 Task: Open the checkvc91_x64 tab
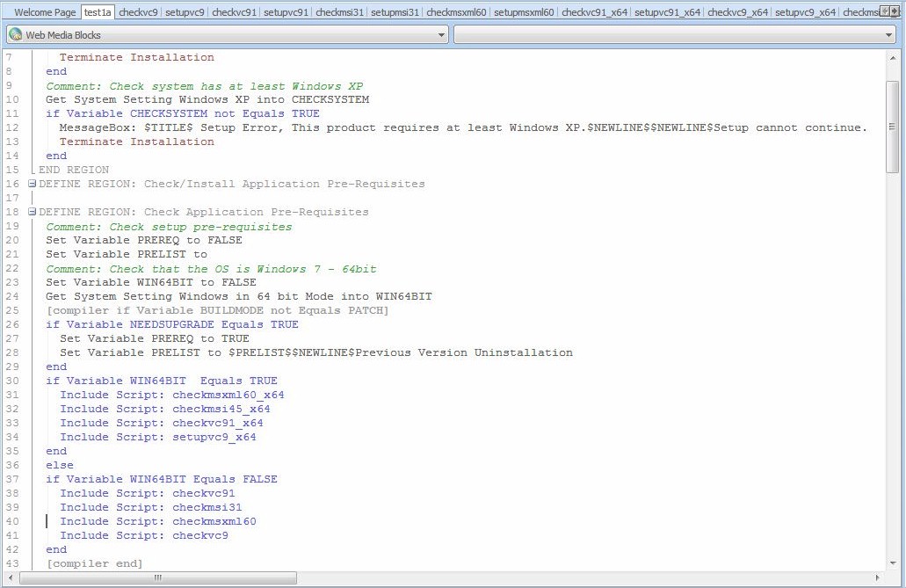coord(595,12)
